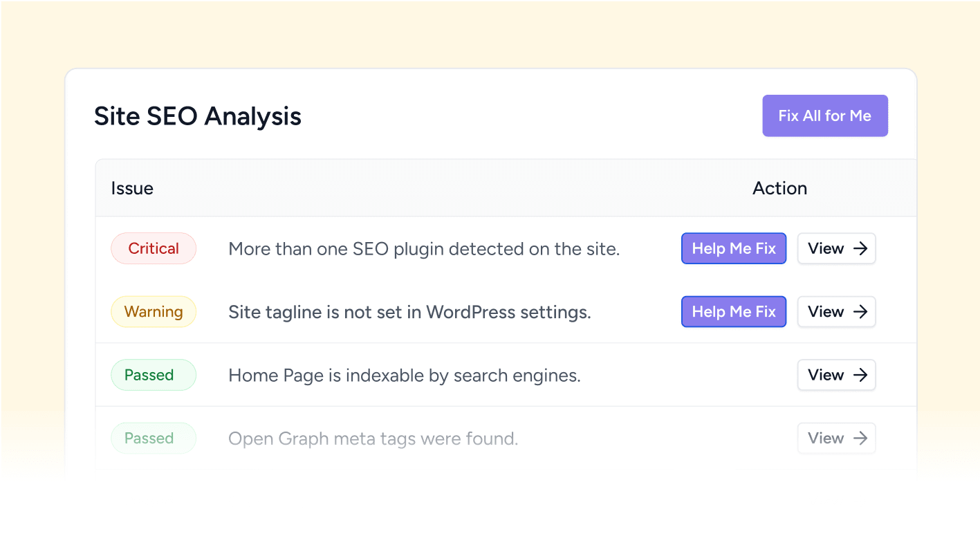The width and height of the screenshot is (980, 554).
Task: Click the Issue column header
Action: (131, 187)
